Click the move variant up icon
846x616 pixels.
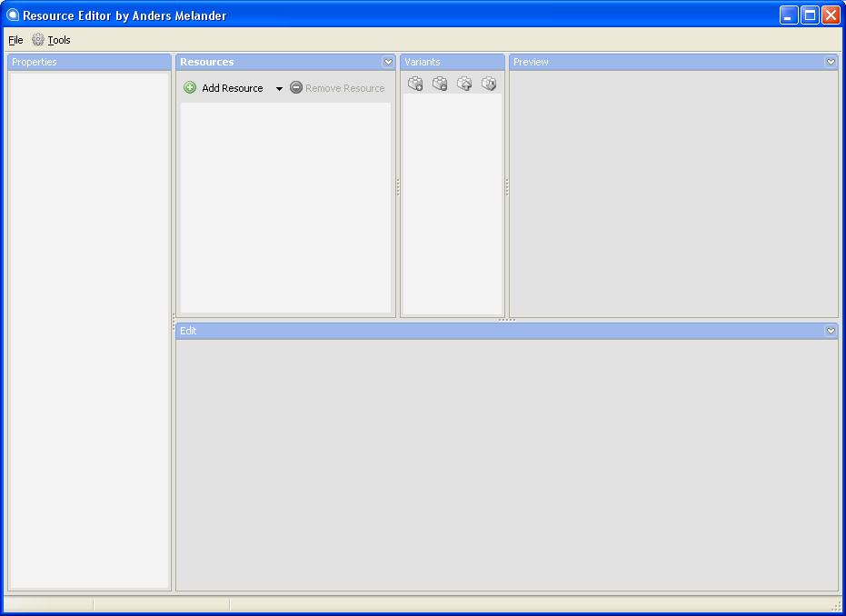(464, 84)
